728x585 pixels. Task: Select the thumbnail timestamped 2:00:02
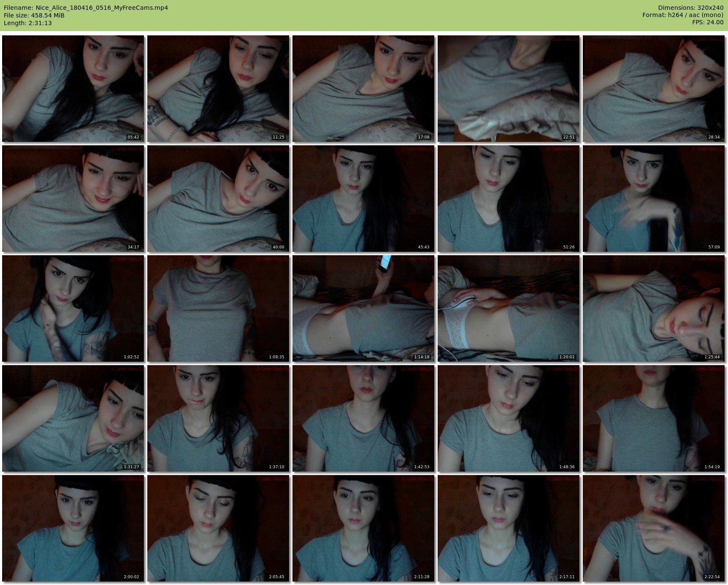[73, 528]
